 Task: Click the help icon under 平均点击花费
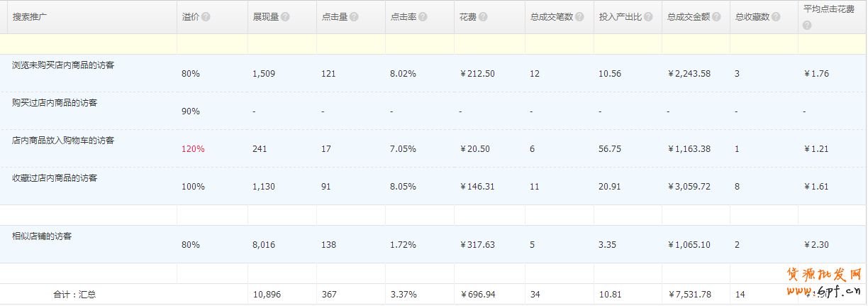point(807,26)
